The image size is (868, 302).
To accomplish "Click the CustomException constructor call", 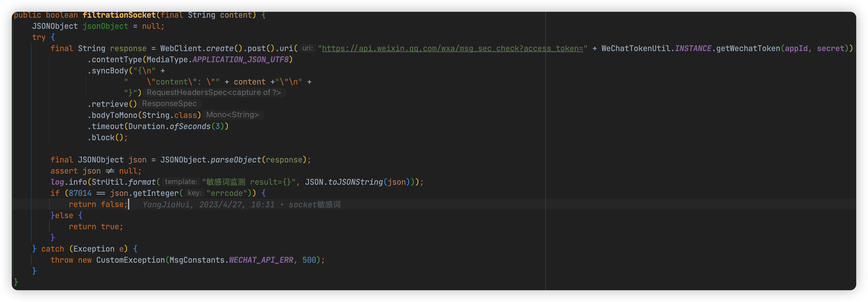I will (130, 260).
